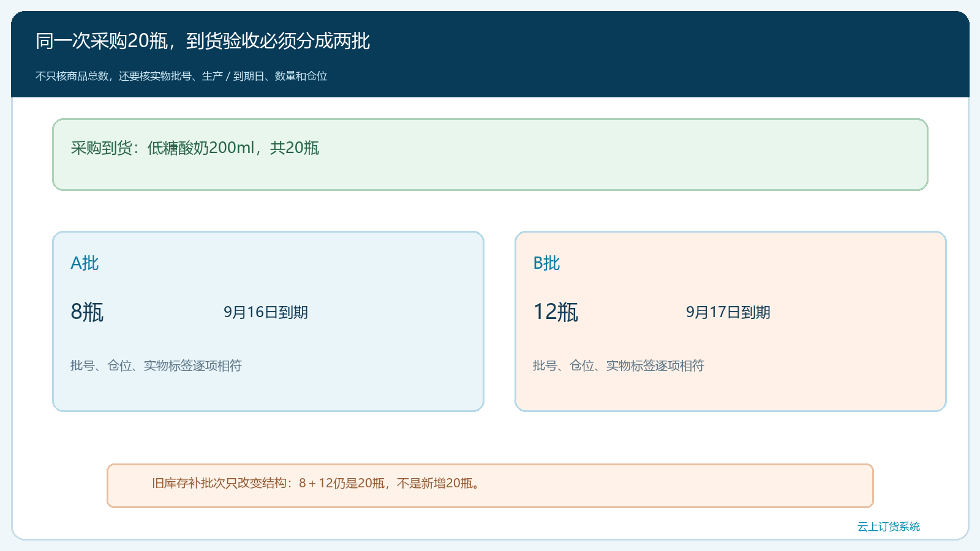Screen dimensions: 980x551
Task: Select the B批 card heading
Action: (546, 263)
